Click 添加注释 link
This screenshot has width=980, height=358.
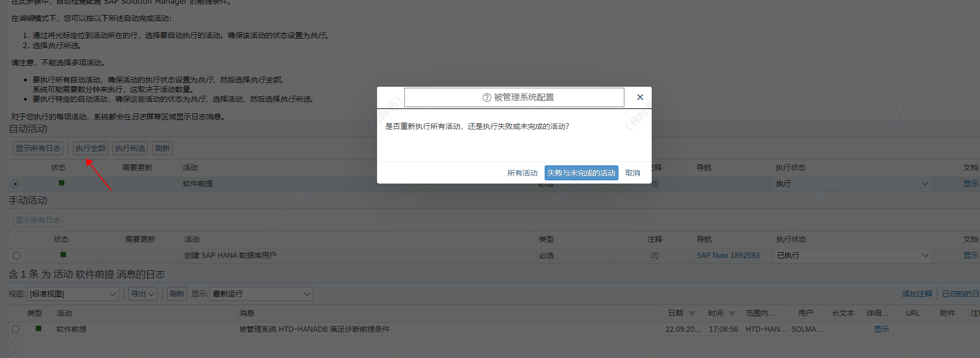click(917, 294)
